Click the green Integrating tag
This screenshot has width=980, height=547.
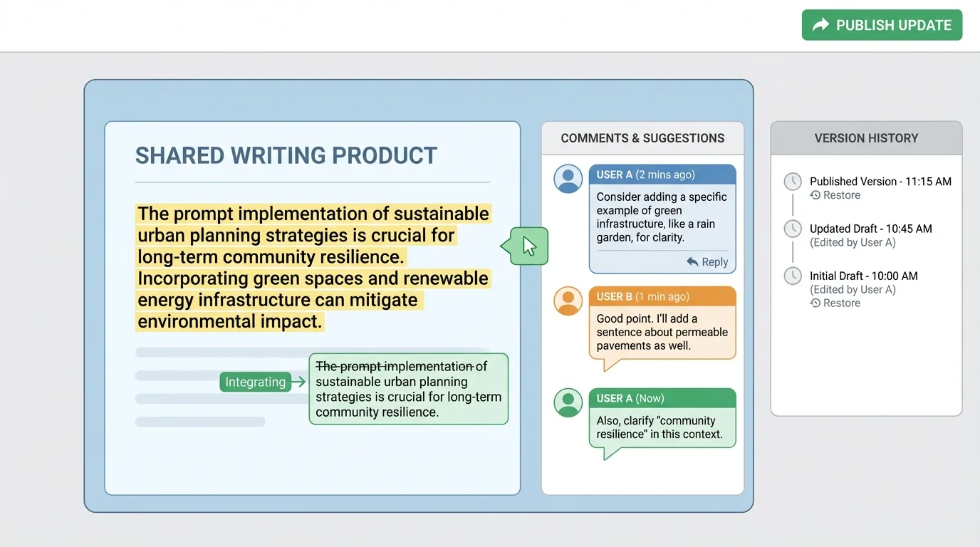coord(256,382)
